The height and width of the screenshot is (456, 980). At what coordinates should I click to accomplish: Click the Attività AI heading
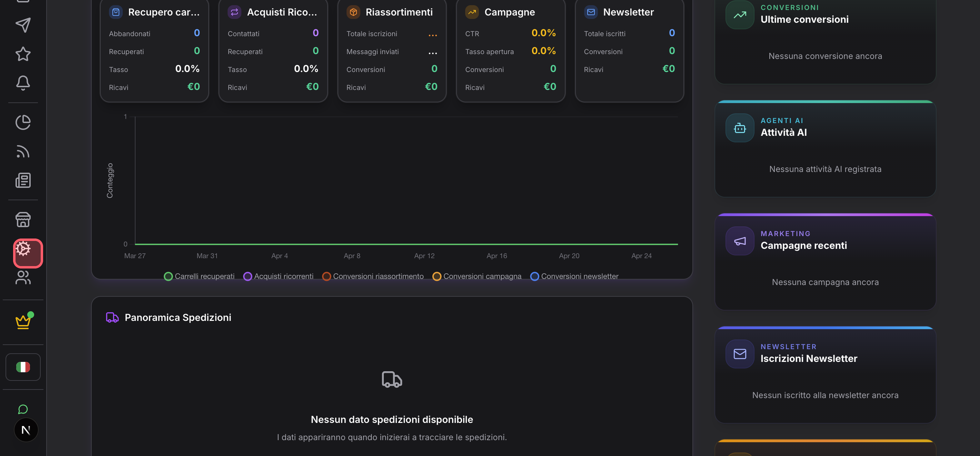point(784,132)
